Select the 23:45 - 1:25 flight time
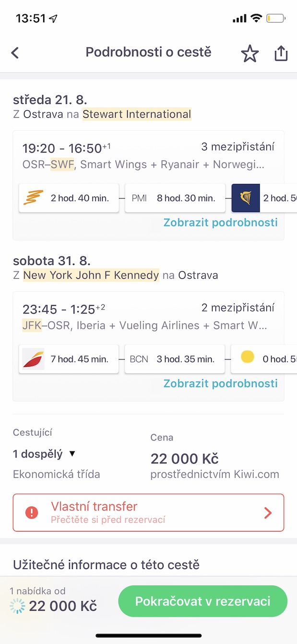The width and height of the screenshot is (297, 644). pos(59,309)
